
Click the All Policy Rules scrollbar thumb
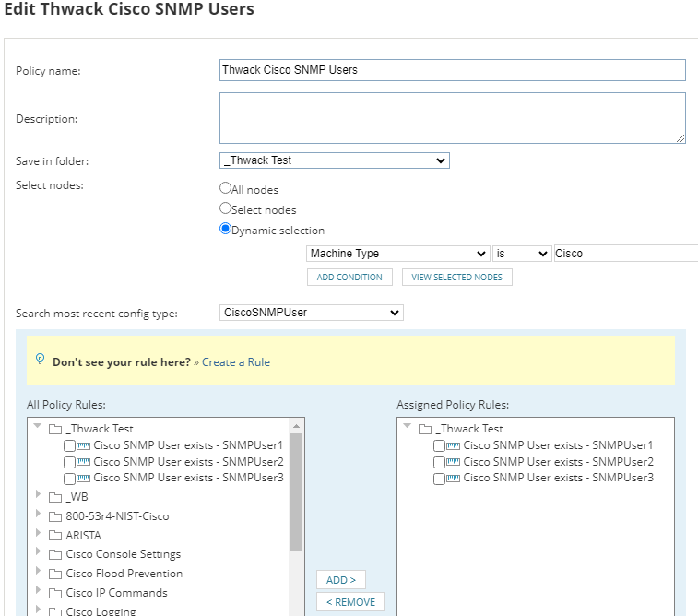pyautogui.click(x=297, y=492)
